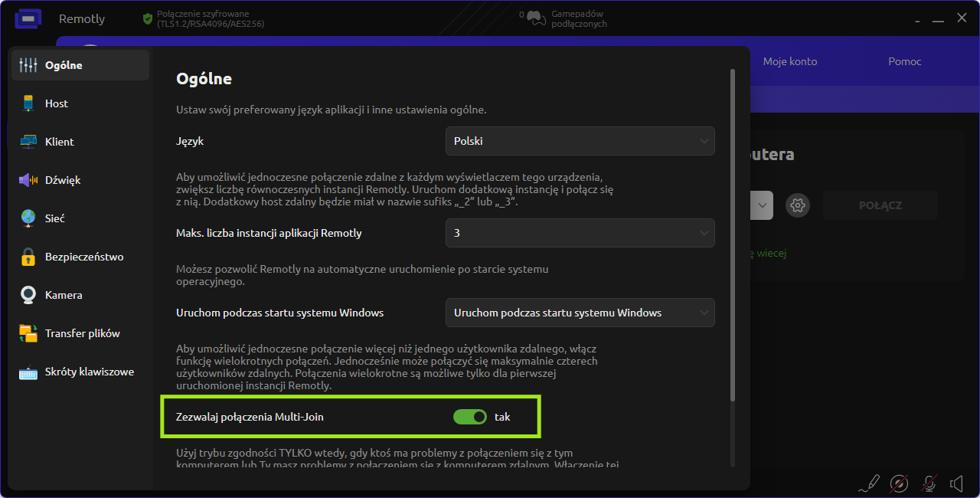This screenshot has width=980, height=498.
Task: Click the gear icon next to Połącz
Action: click(x=798, y=205)
